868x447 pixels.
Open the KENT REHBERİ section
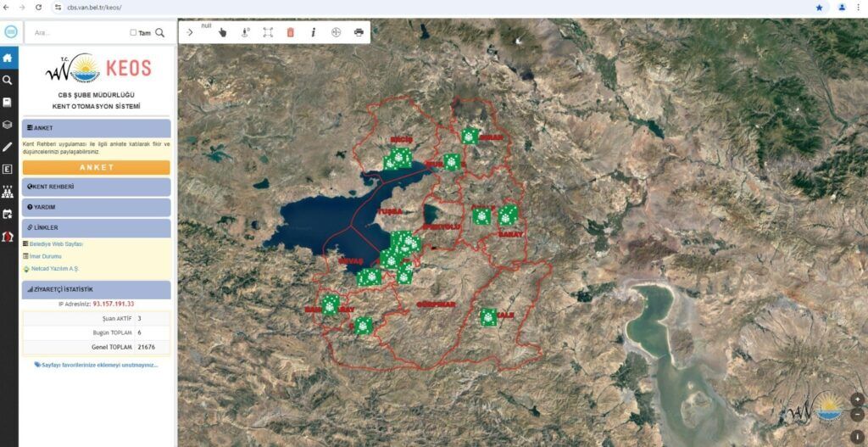[96, 187]
